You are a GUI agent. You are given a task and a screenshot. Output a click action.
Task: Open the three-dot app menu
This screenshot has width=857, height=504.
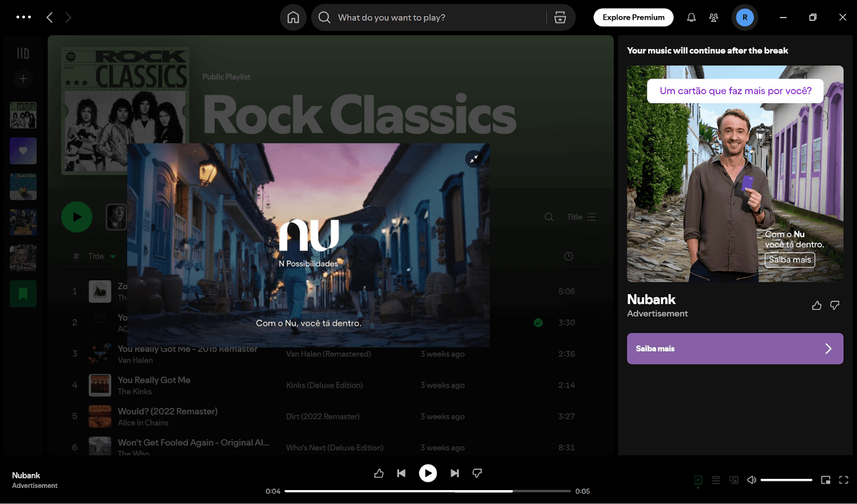coord(24,17)
